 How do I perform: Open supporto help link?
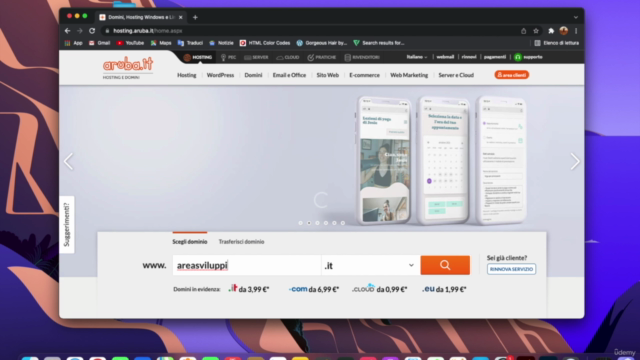pos(529,57)
